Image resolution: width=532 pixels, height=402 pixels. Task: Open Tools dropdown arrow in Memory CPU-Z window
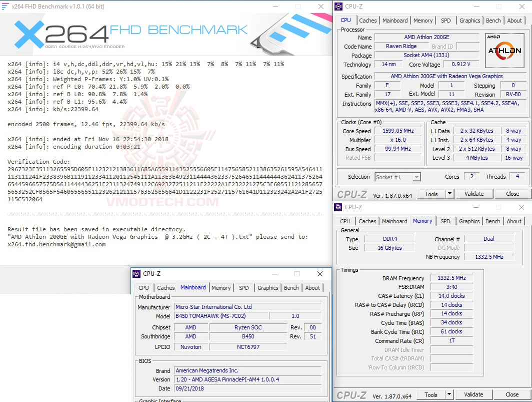[449, 394]
